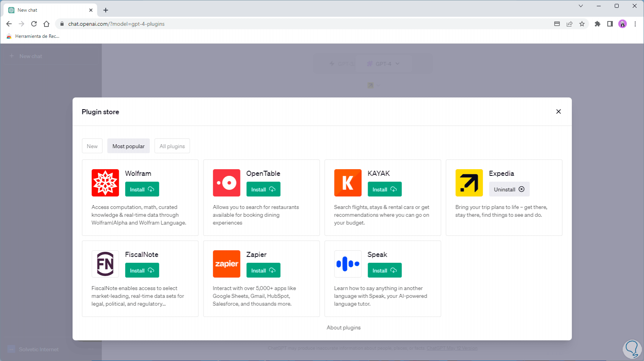644x361 pixels.
Task: Uninstall the Expedia plugin
Action: point(509,189)
